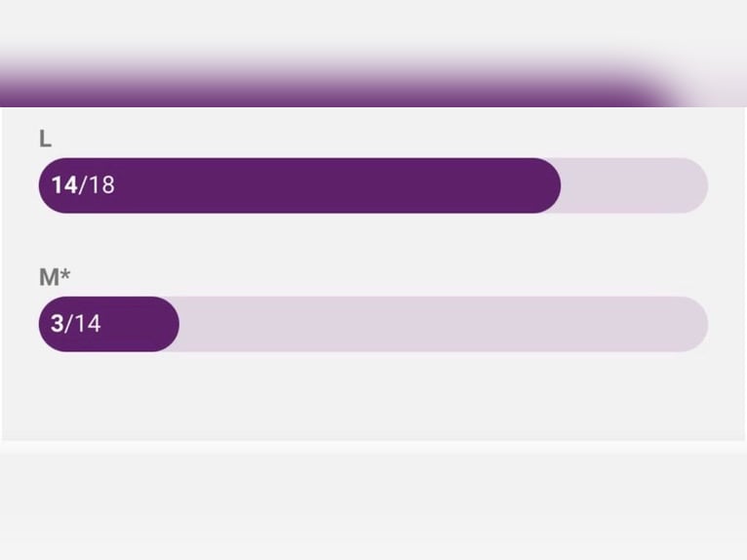The width and height of the screenshot is (747, 560).
Task: Click the bold "14" in the L bar
Action: (x=64, y=184)
